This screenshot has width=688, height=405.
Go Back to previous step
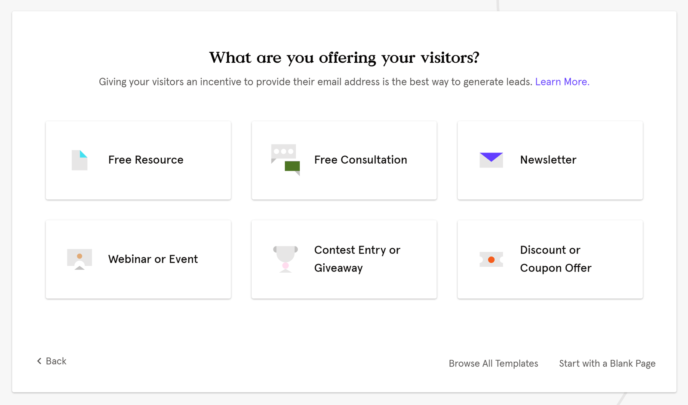[51, 361]
